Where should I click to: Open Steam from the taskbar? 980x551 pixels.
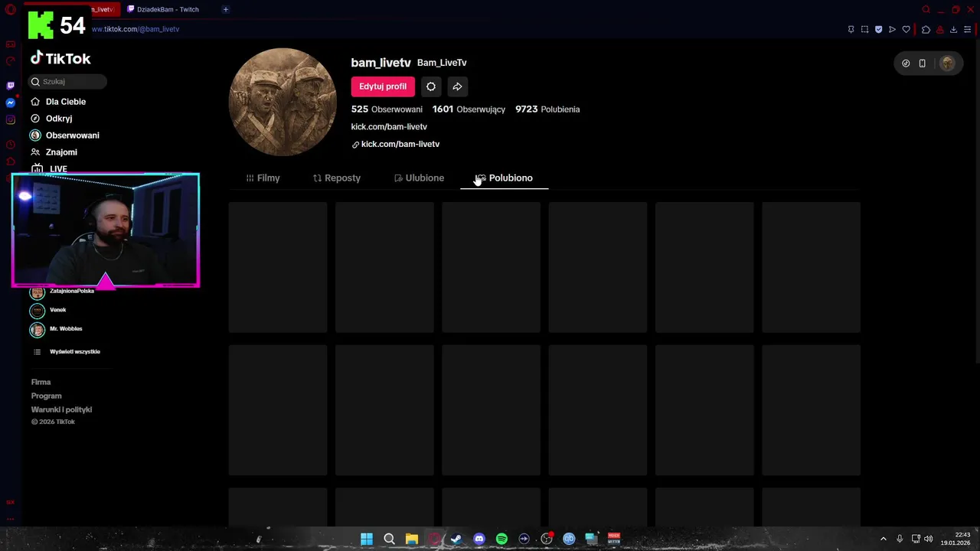[456, 539]
